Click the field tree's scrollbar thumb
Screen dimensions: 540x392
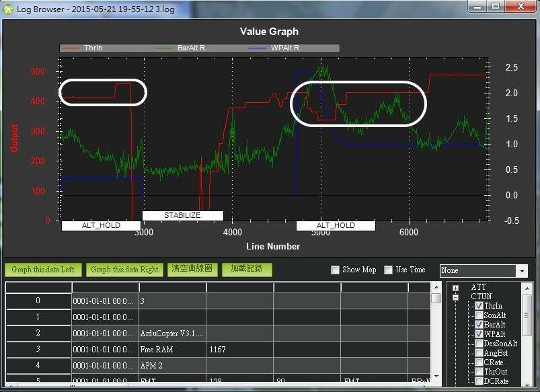click(x=527, y=315)
